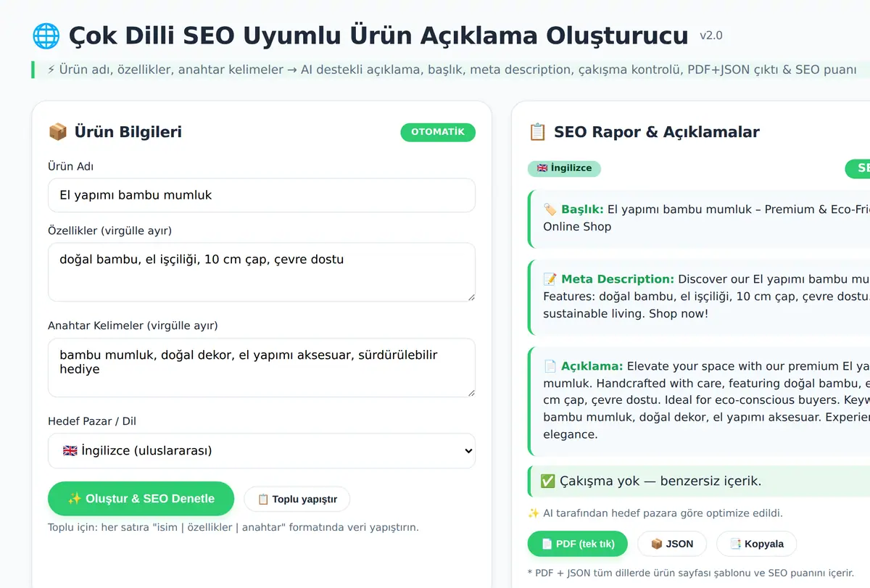
Task: Select the İngilizce language badge
Action: [x=564, y=168]
